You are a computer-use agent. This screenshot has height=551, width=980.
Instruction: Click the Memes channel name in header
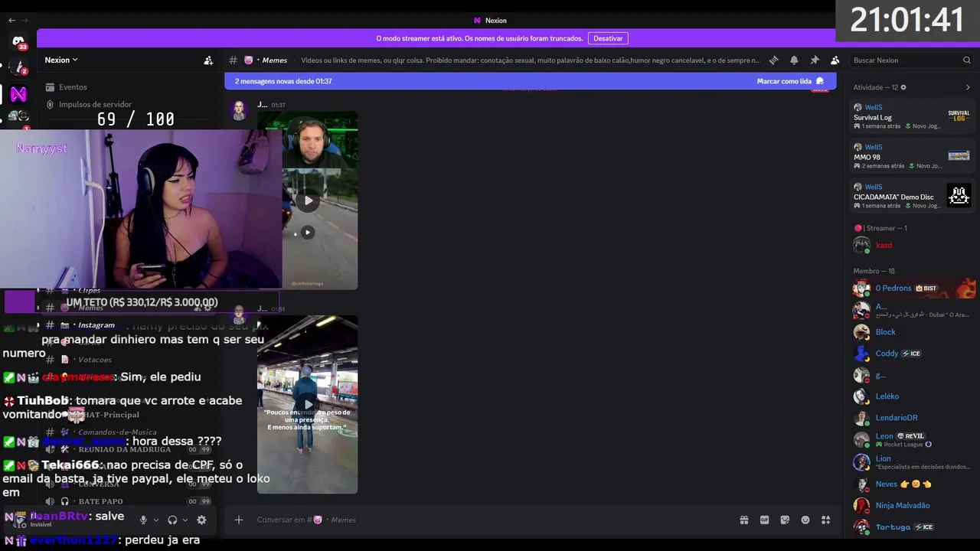pyautogui.click(x=275, y=60)
